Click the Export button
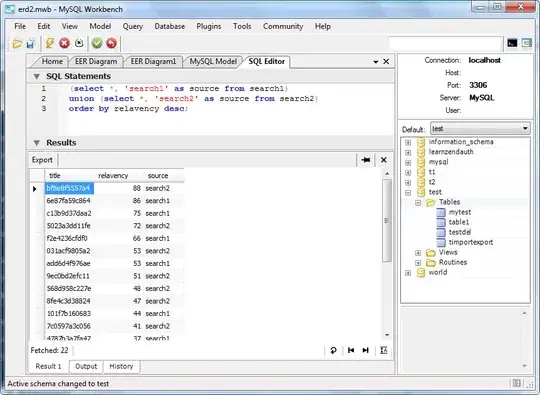The height and width of the screenshot is (395, 540). (42, 160)
